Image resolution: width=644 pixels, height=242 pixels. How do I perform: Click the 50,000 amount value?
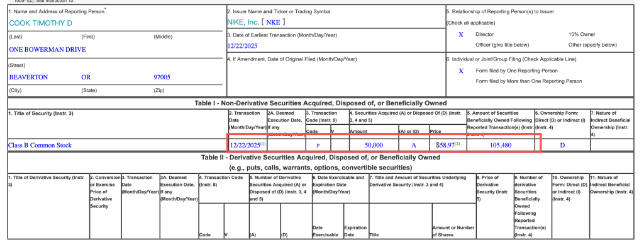coord(374,146)
